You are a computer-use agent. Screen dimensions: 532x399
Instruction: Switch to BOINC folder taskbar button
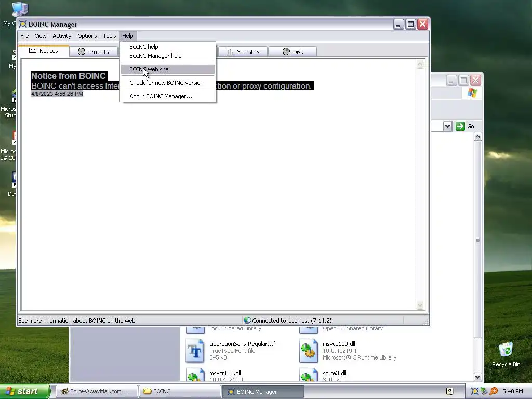point(180,392)
